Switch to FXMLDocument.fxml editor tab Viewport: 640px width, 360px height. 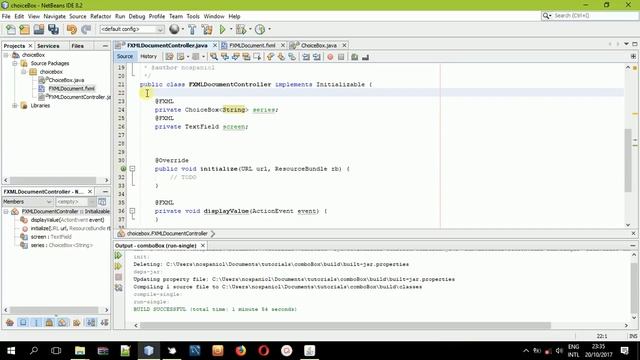[252, 45]
